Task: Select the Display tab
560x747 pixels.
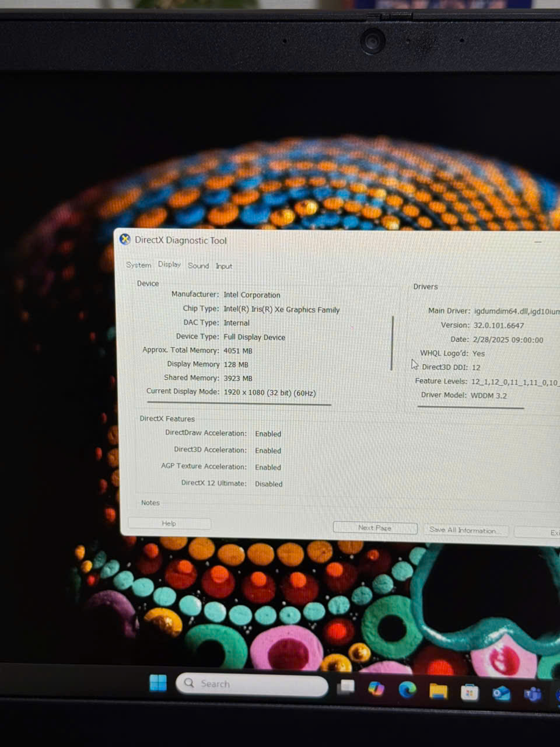Action: tap(169, 264)
